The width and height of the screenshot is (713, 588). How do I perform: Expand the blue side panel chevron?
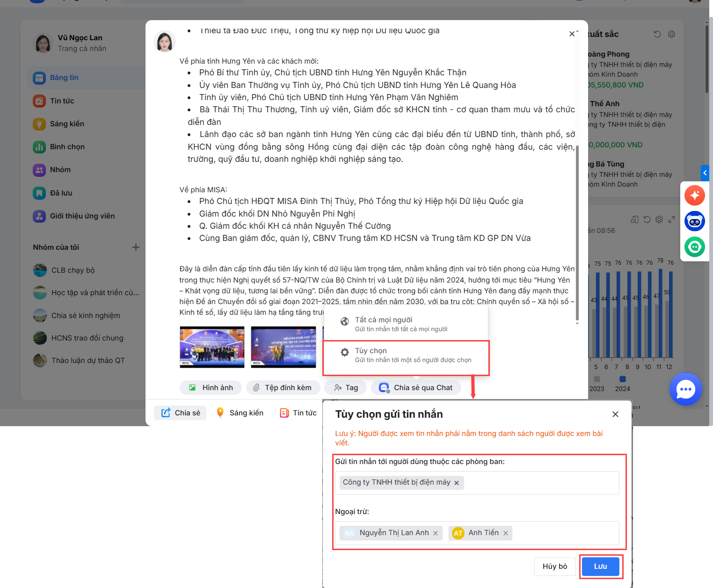[705, 173]
